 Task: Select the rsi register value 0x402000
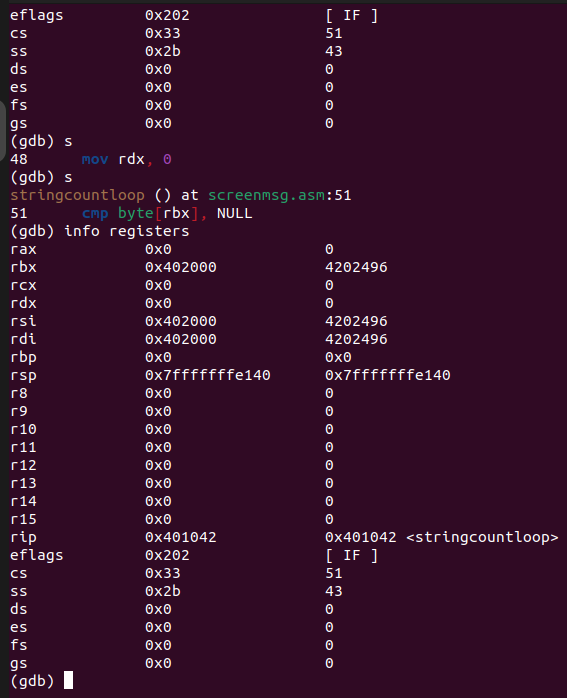tap(181, 321)
